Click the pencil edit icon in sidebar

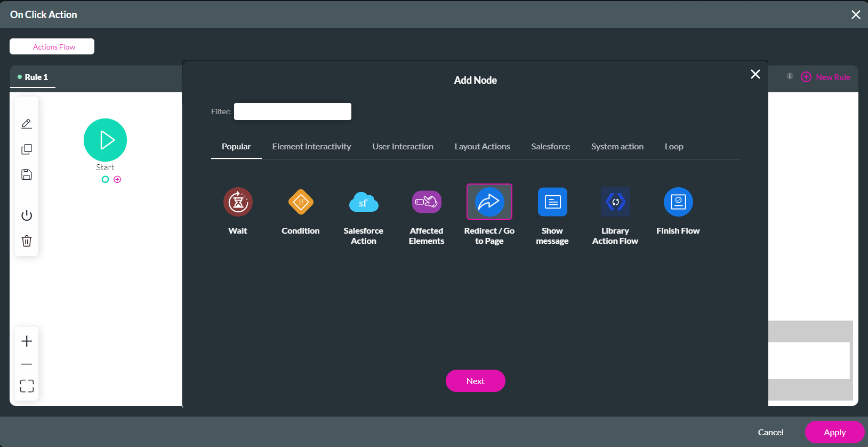pos(27,124)
